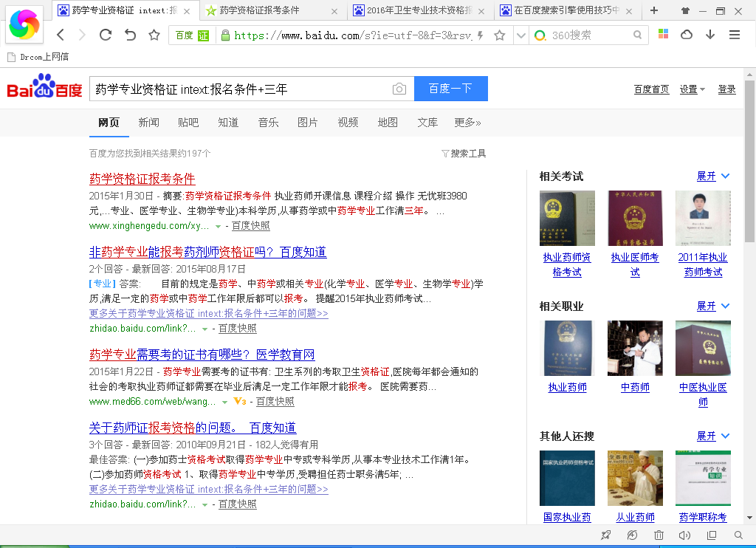
Task: Open address bar history dropdown arrow
Action: coord(520,35)
